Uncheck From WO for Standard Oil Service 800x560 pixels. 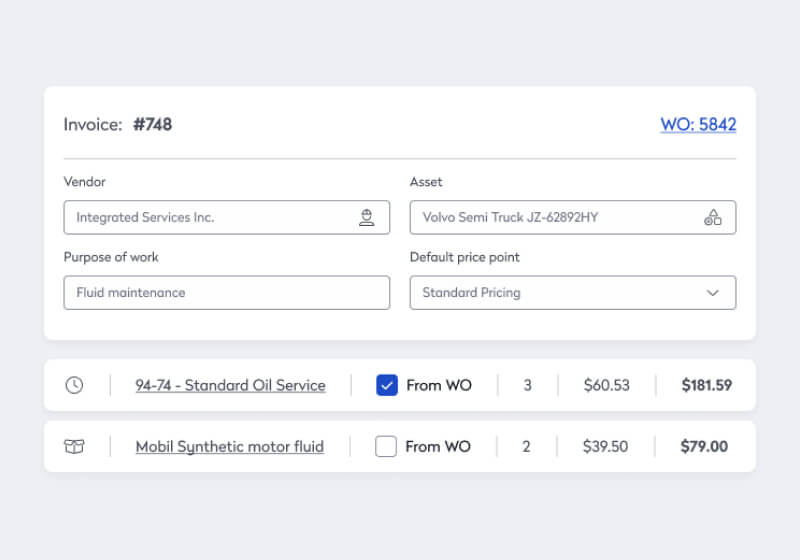tap(387, 385)
